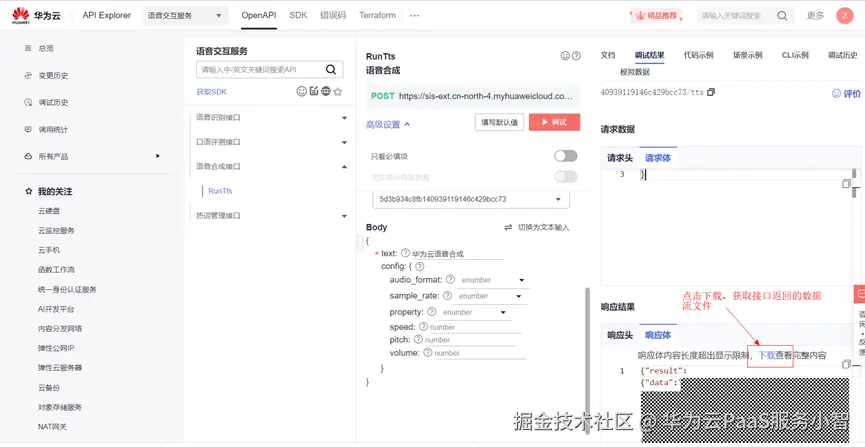The image size is (865, 447).
Task: Click the smiley icon next to RunTts title
Action: [565, 56]
